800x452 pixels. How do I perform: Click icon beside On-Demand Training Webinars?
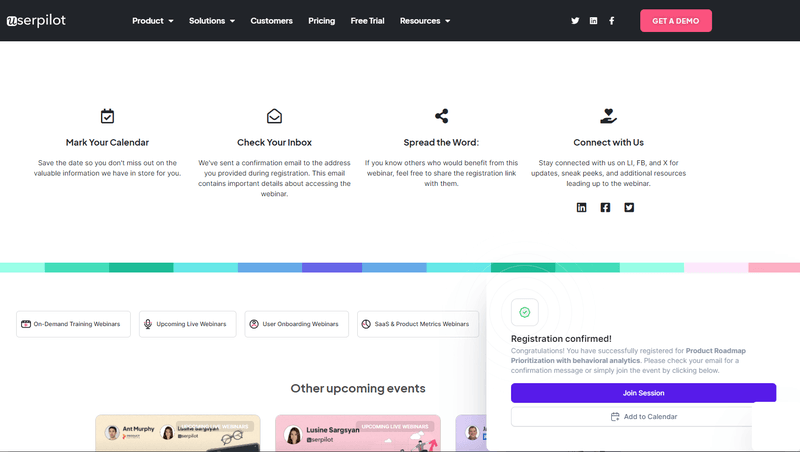[26, 324]
